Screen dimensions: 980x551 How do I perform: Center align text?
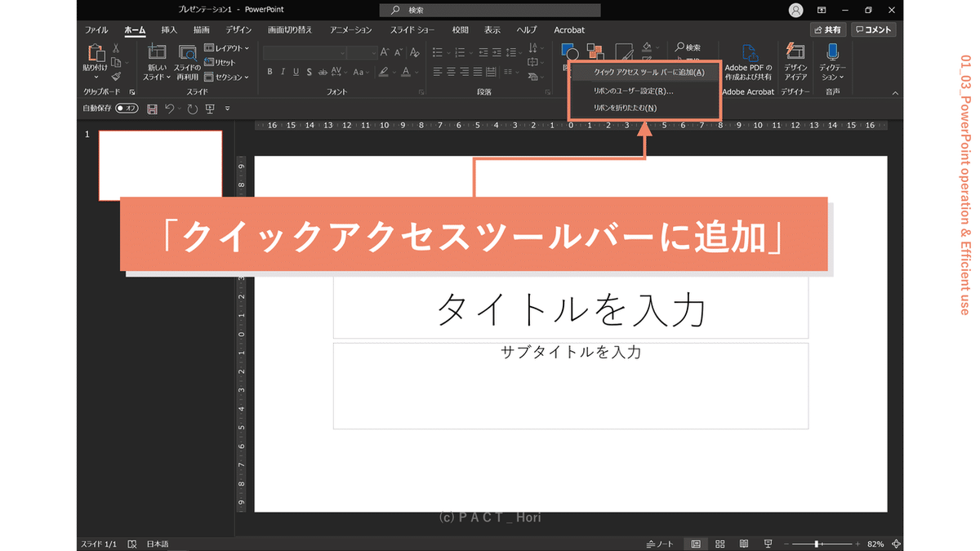[x=452, y=72]
